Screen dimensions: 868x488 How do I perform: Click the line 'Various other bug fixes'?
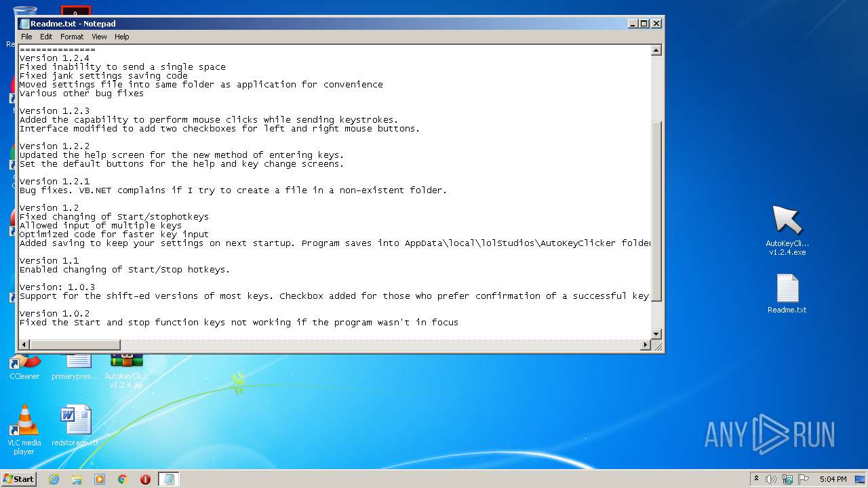click(81, 94)
